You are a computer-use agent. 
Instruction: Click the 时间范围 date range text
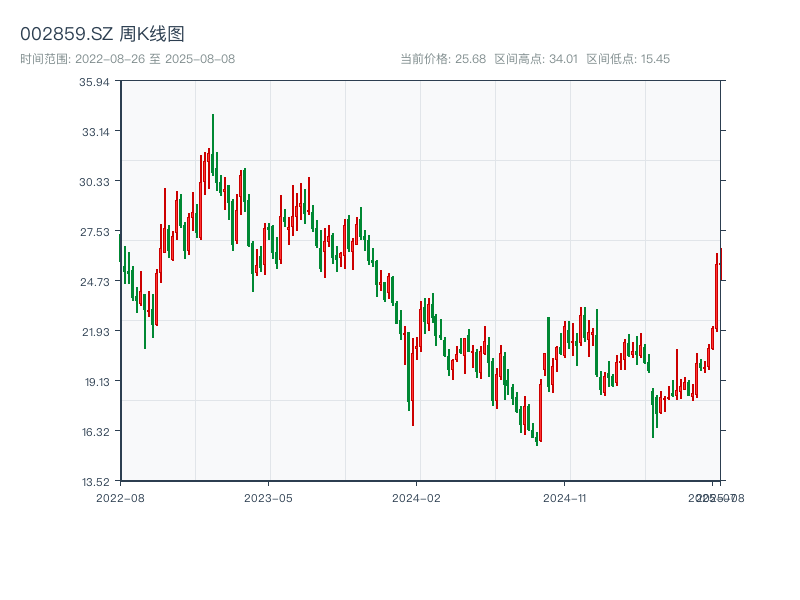point(127,59)
